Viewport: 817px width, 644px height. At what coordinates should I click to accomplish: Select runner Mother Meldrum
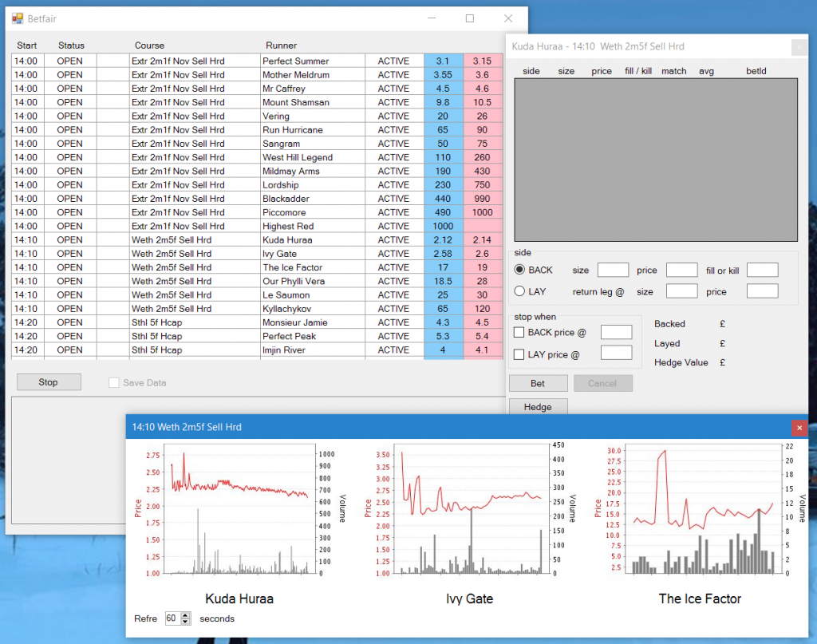point(313,74)
